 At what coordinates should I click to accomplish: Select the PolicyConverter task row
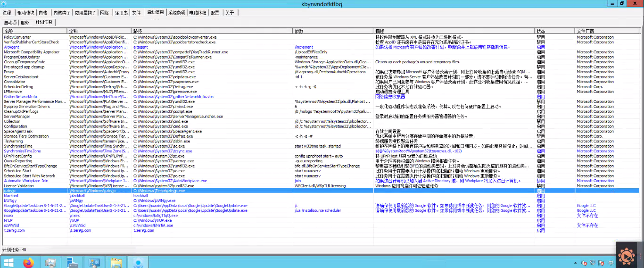point(321,37)
